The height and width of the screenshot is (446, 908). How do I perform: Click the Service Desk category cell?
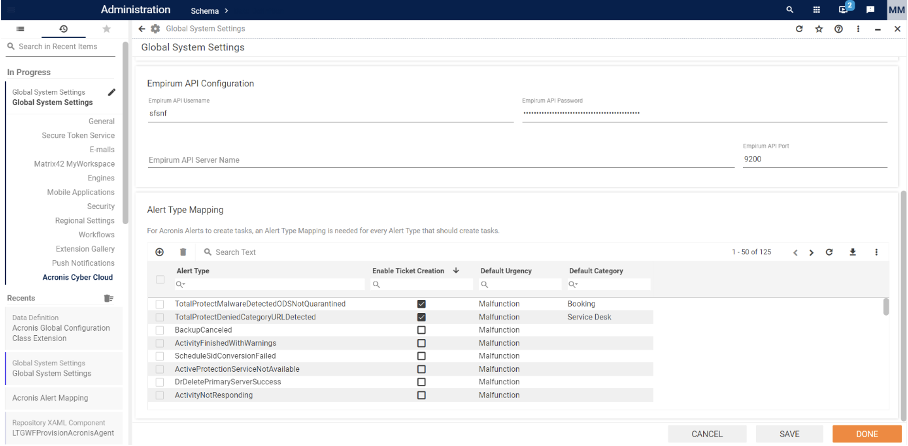pos(589,317)
